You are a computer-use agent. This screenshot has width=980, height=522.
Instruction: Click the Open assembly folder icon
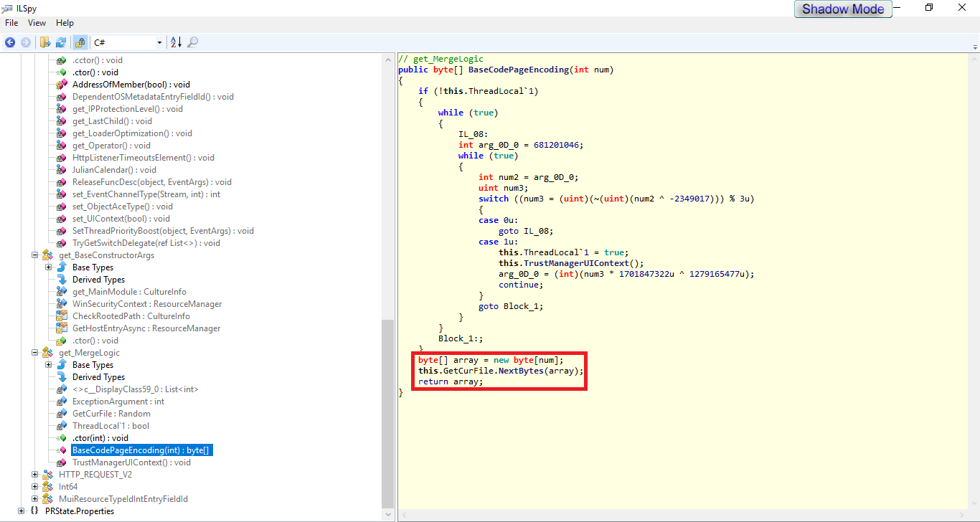point(45,42)
